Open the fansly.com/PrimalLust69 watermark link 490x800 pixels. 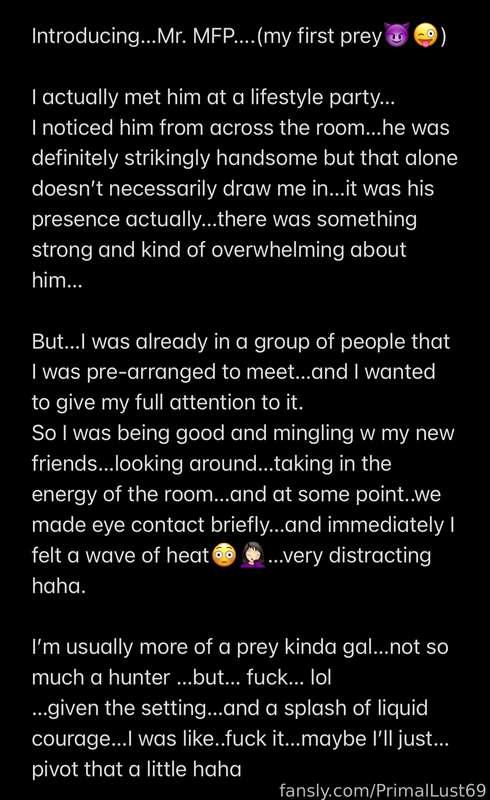pos(383,790)
